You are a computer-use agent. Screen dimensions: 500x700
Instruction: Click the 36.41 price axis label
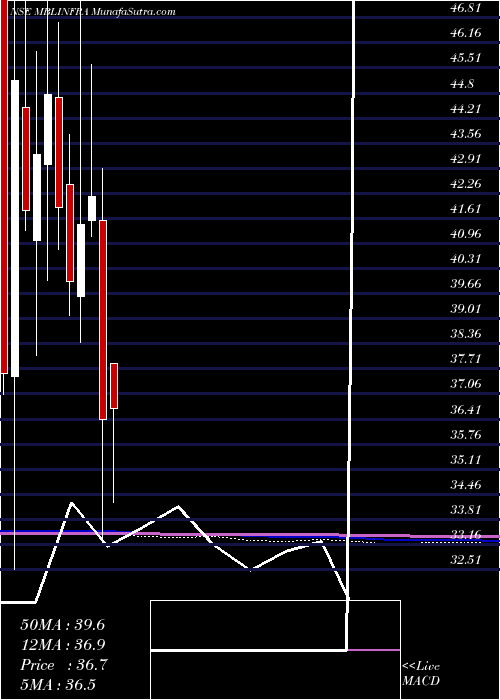pyautogui.click(x=466, y=409)
